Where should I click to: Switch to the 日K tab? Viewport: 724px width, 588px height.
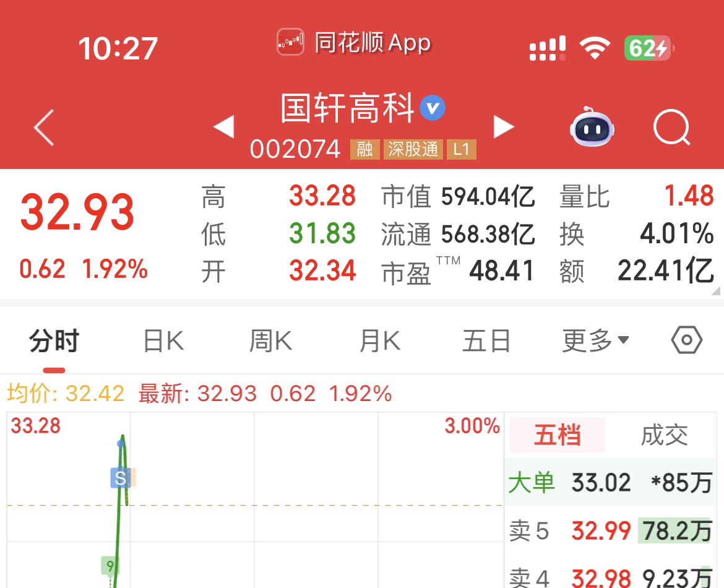[x=163, y=340]
